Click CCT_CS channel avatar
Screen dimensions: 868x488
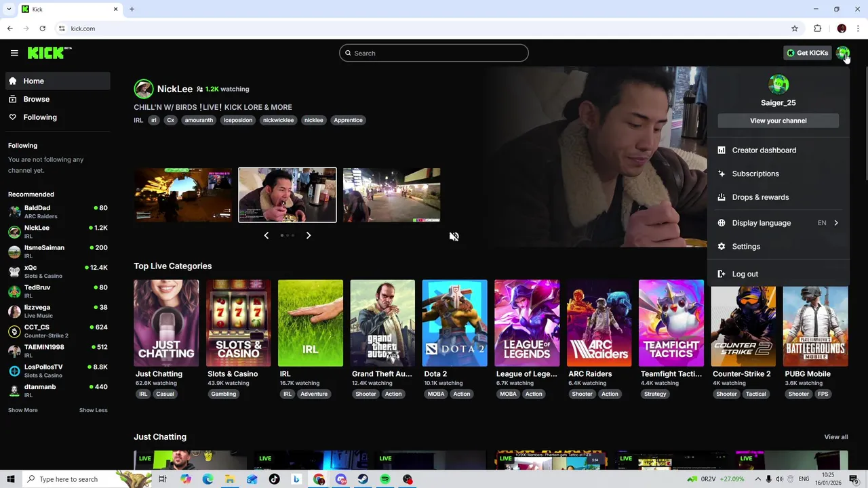point(14,331)
